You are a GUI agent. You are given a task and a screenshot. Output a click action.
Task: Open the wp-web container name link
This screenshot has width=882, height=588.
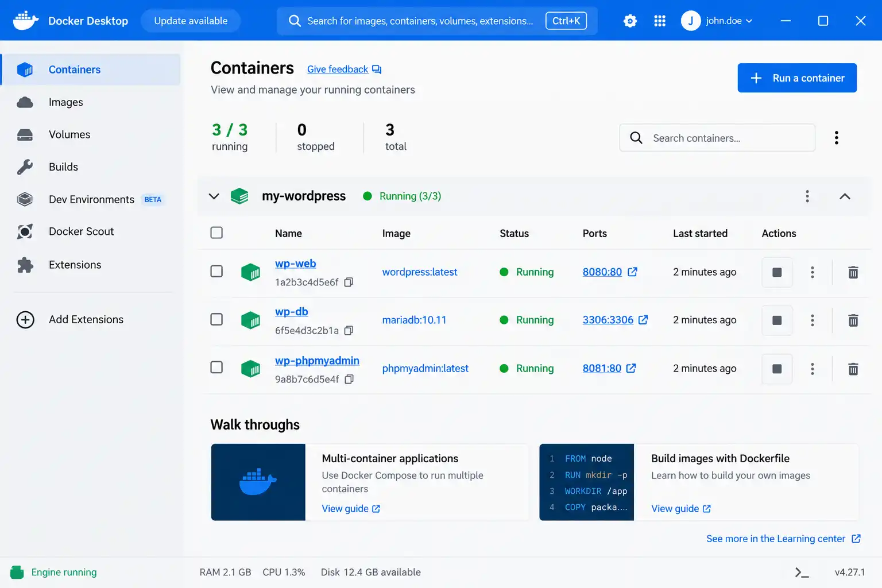295,264
